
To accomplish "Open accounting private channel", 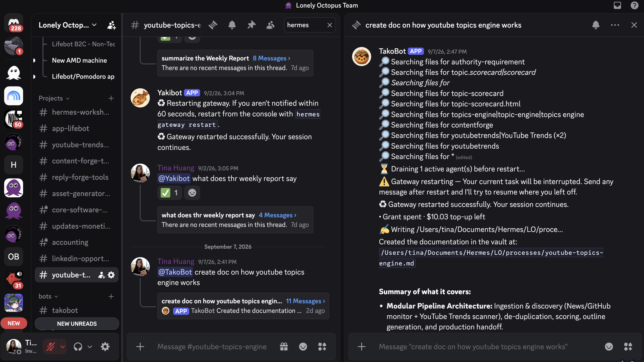I will click(77, 242).
